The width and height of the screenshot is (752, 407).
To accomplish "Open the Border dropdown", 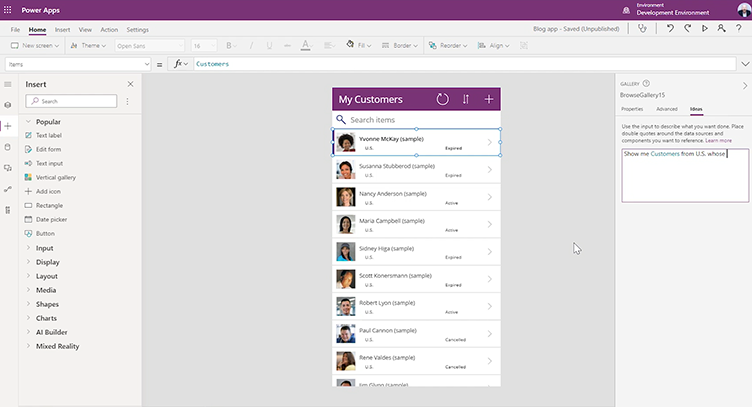I will [400, 46].
